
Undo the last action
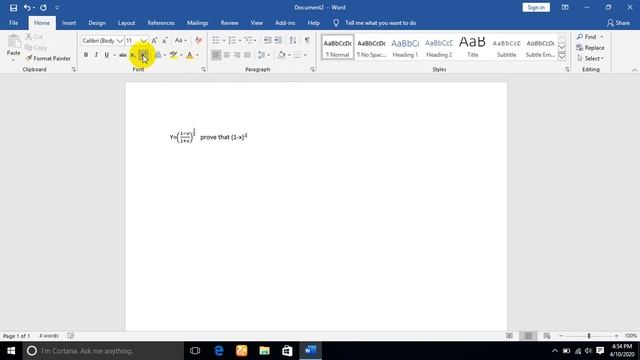pos(27,8)
